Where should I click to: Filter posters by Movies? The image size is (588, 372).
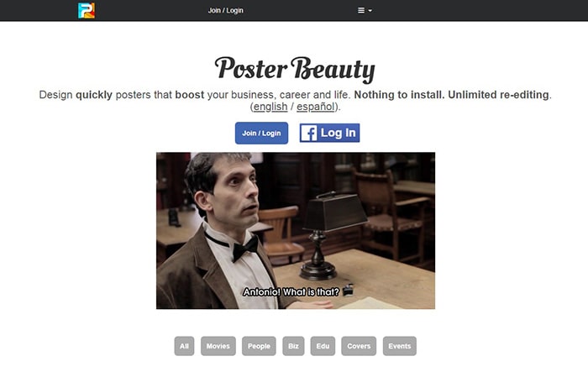tap(218, 346)
